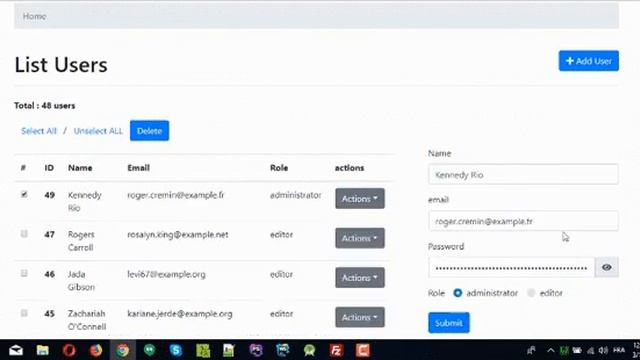Image resolution: width=640 pixels, height=360 pixels.
Task: Click Unselect ALL link
Action: [x=98, y=131]
